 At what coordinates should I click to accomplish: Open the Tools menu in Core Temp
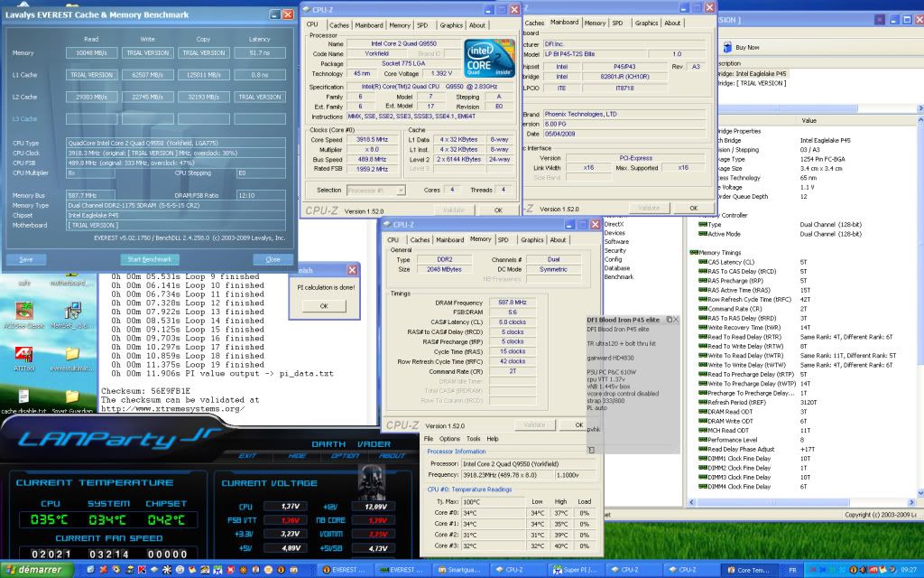tap(473, 439)
